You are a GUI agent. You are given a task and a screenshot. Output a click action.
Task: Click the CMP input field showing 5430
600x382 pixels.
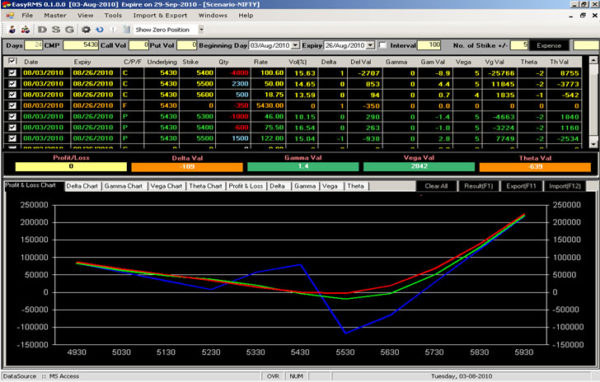(81, 45)
